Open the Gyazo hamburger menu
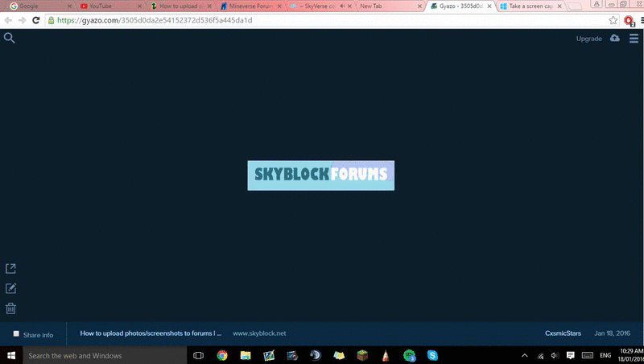The image size is (644, 364). pyautogui.click(x=634, y=38)
